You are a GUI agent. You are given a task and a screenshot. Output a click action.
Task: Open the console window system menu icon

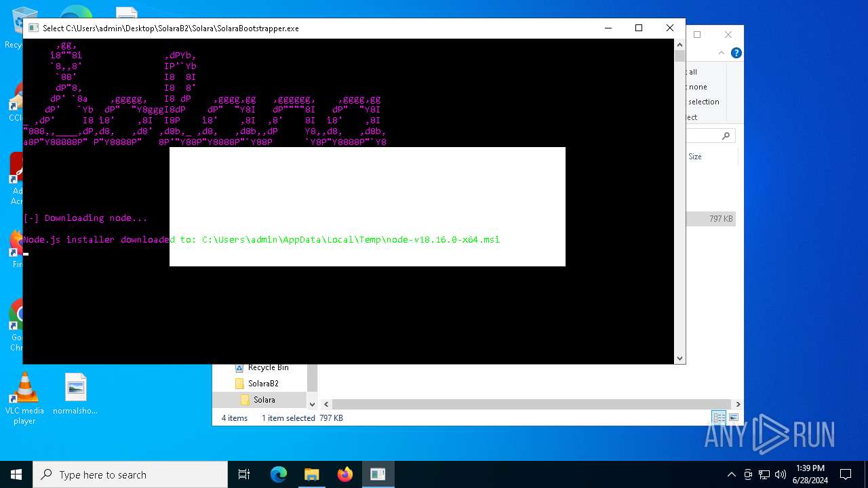click(x=33, y=28)
